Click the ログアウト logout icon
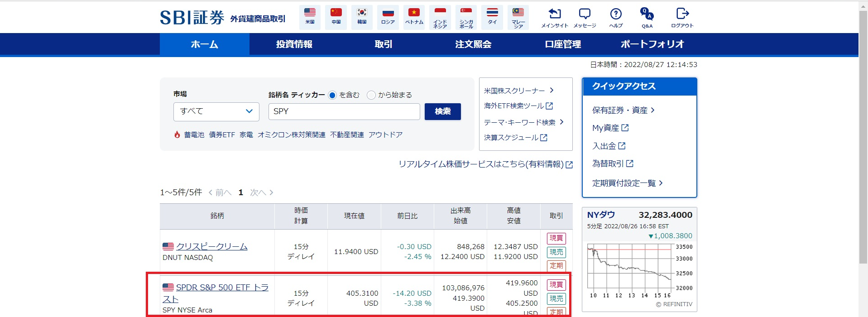 [x=682, y=14]
